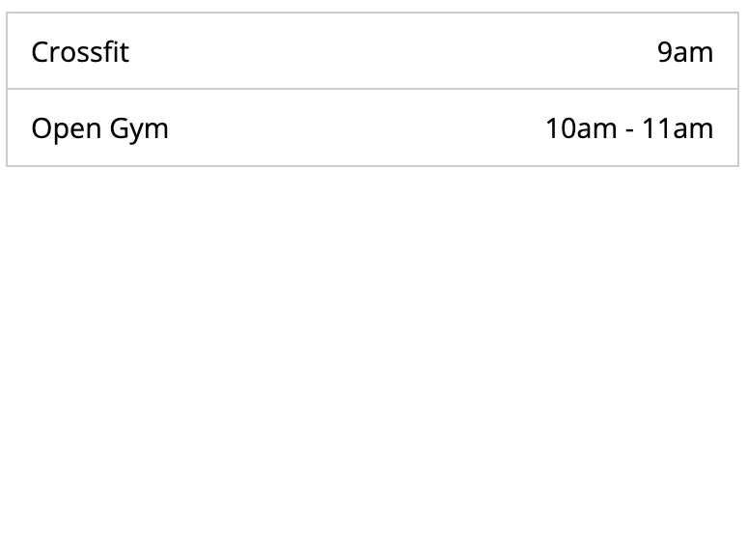This screenshot has height=560, width=747.
Task: Click the blank middle space of the Crossfit row
Action: tap(393, 51)
